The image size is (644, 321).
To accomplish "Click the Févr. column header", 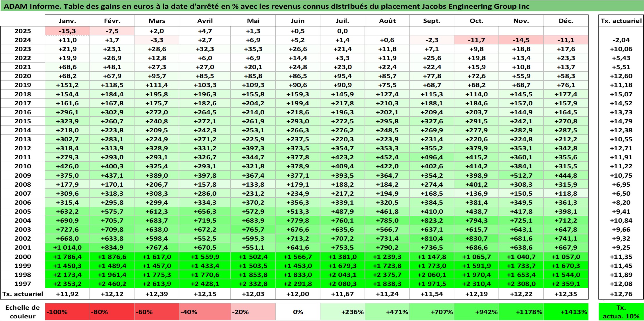I will tap(112, 21).
